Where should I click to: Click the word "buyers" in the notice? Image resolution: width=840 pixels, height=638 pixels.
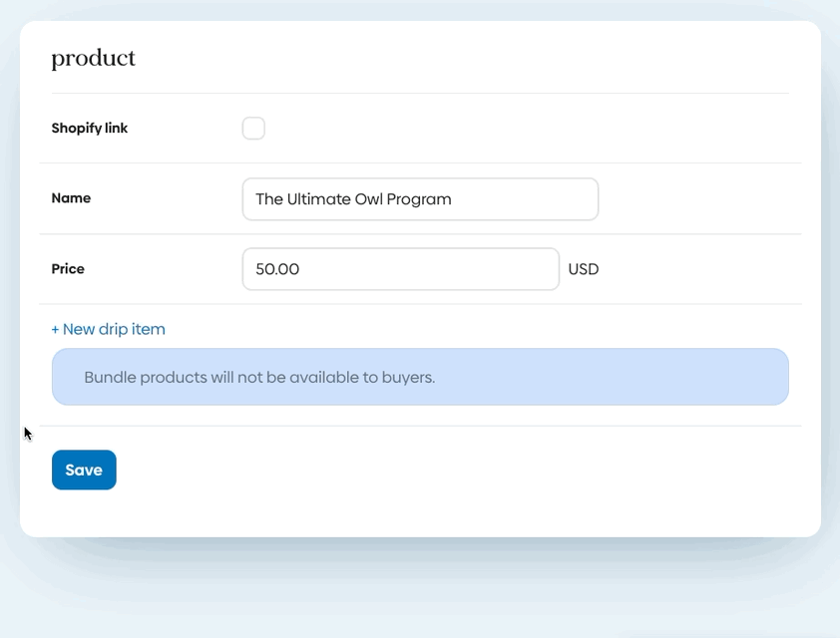[x=407, y=378]
